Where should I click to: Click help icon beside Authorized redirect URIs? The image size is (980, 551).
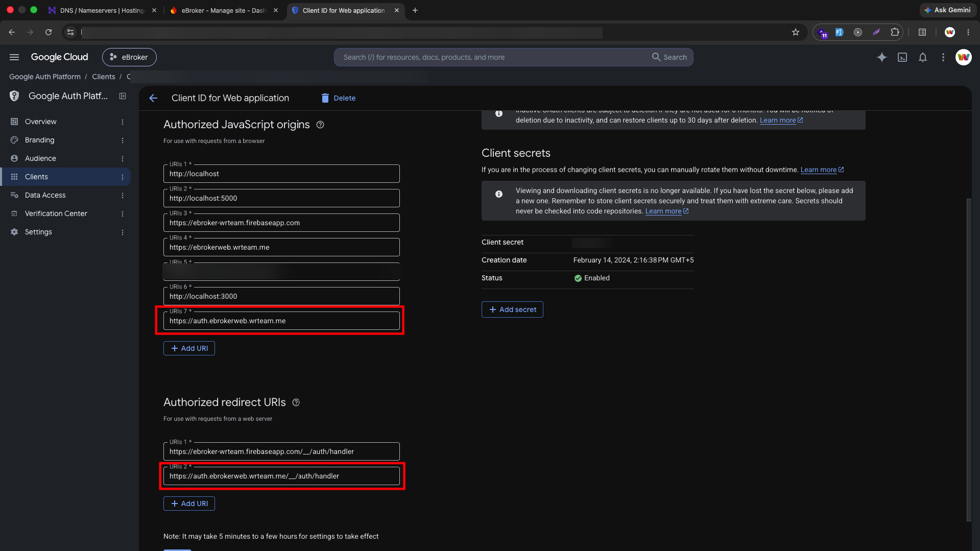(296, 402)
